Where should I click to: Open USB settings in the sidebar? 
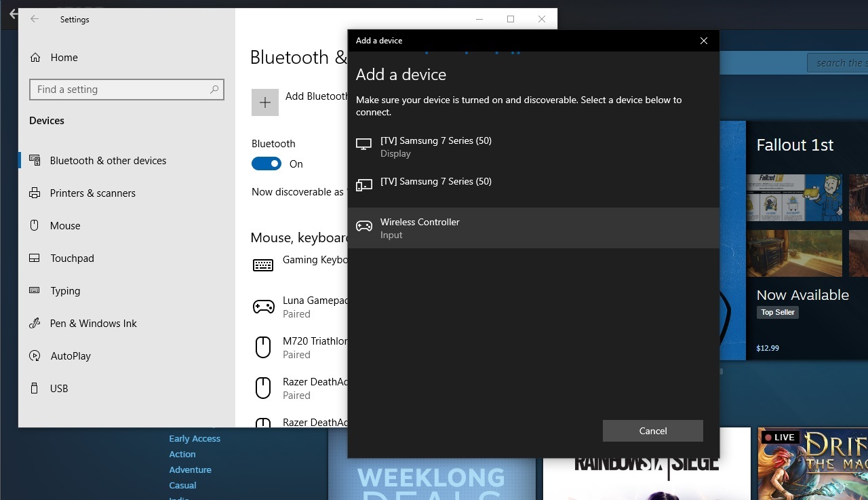tap(59, 389)
